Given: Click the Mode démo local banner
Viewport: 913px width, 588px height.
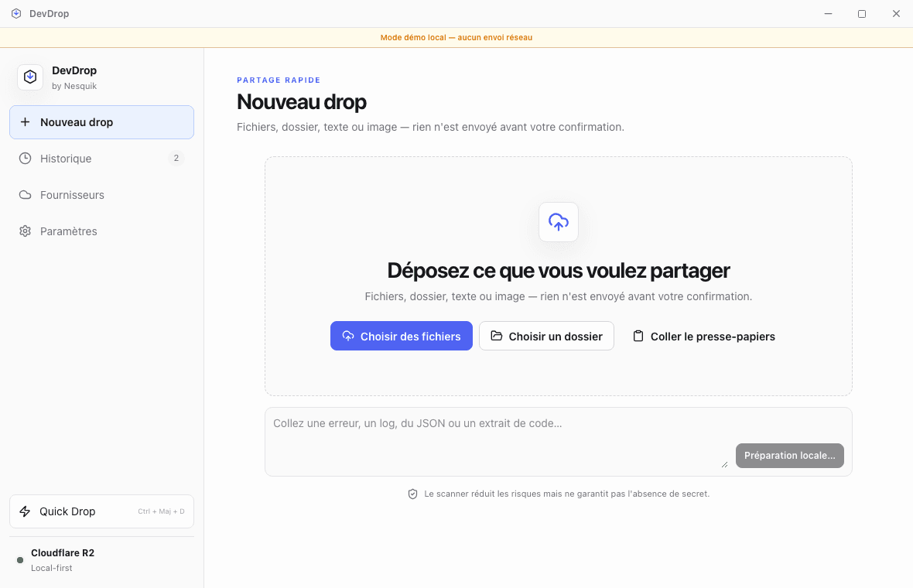Looking at the screenshot, I should pos(456,37).
